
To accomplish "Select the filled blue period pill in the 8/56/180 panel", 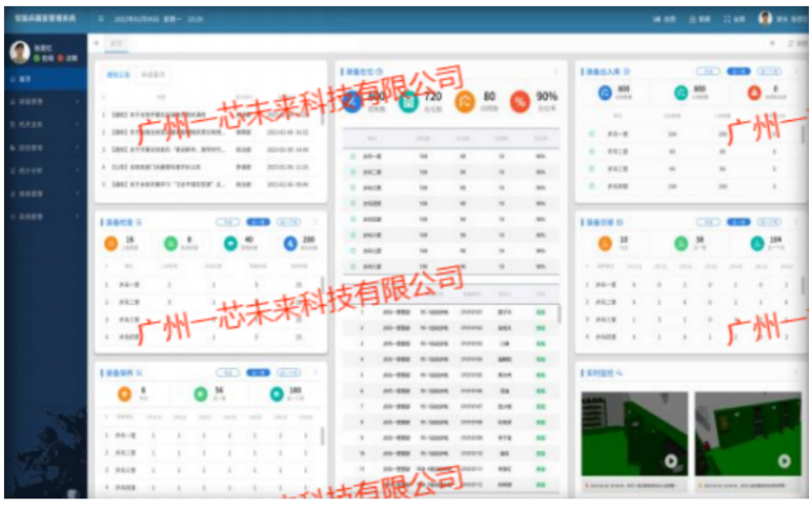I will [258, 373].
